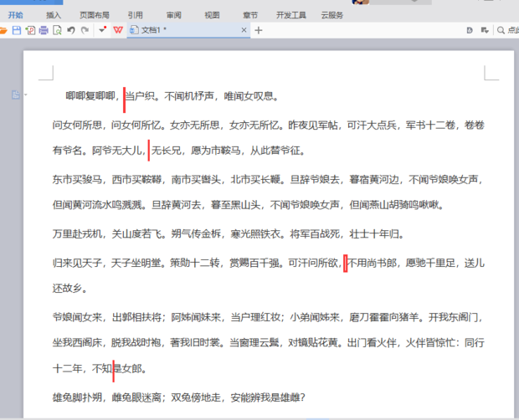Undo the last action
The width and height of the screenshot is (519, 420).
(71, 30)
